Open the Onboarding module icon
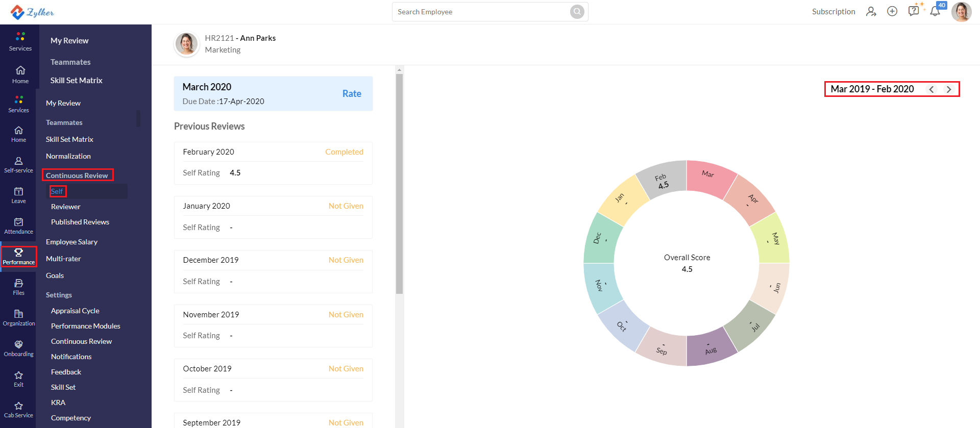 pyautogui.click(x=18, y=348)
